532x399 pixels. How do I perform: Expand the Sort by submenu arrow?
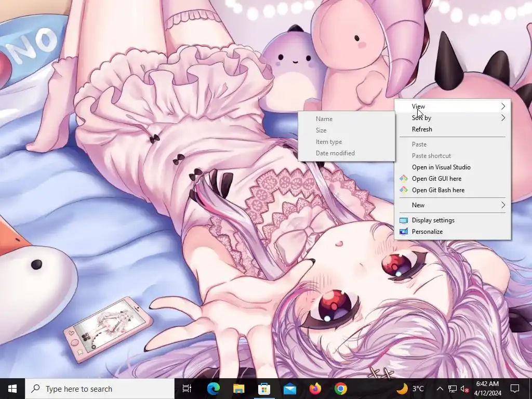pos(503,118)
